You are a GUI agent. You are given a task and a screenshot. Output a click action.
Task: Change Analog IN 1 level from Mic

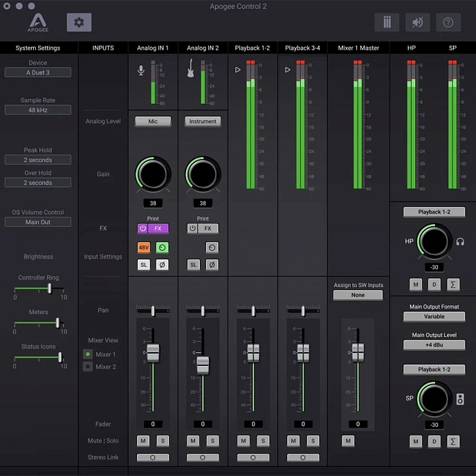[x=153, y=121]
